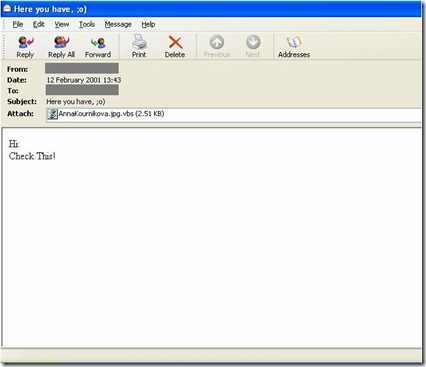Open the Tools menu
Image resolution: width=426 pixels, height=367 pixels.
[87, 24]
